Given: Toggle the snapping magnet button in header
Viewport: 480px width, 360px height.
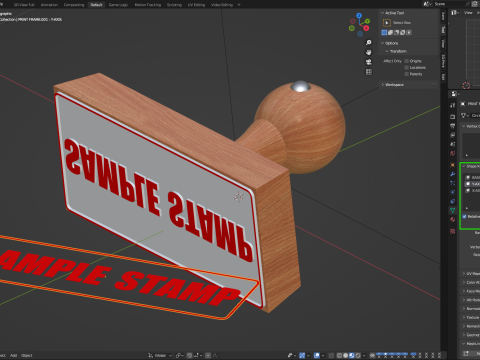Looking at the screenshot, I should point(190,355).
